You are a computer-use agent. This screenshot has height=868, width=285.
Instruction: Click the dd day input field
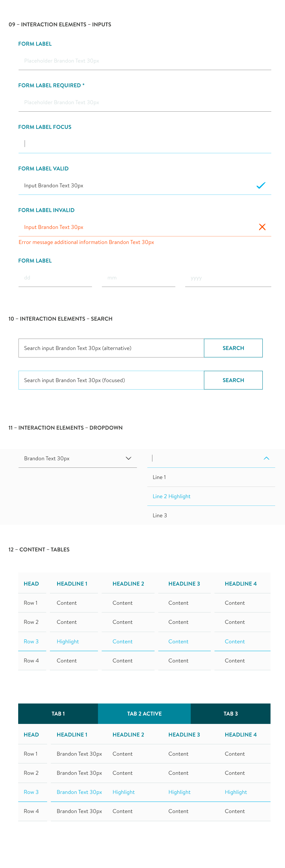click(55, 278)
